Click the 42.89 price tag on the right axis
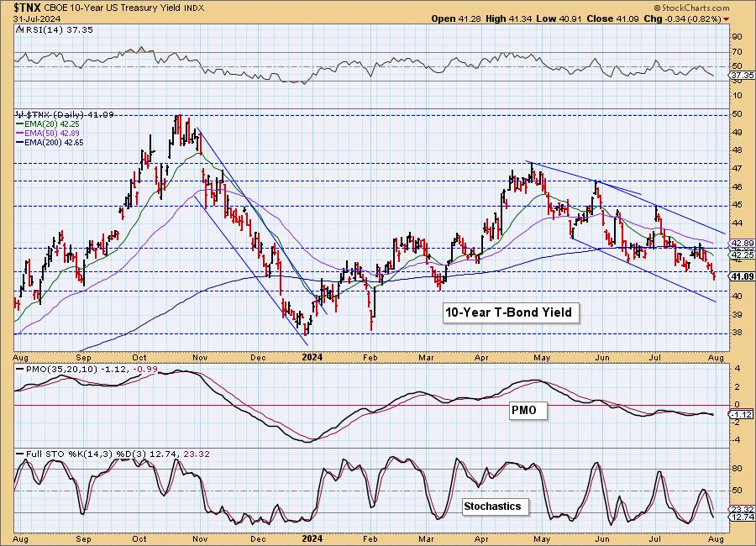 pos(742,244)
